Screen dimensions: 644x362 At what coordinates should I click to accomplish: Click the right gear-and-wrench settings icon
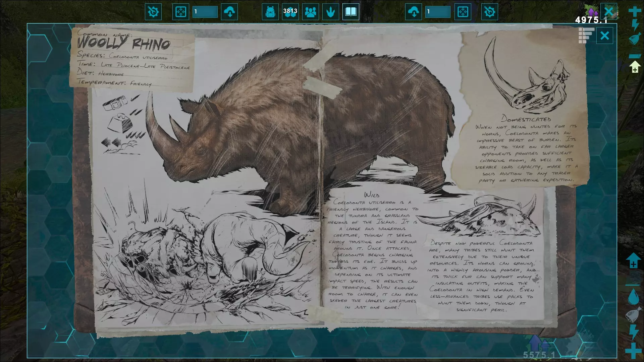(x=489, y=12)
